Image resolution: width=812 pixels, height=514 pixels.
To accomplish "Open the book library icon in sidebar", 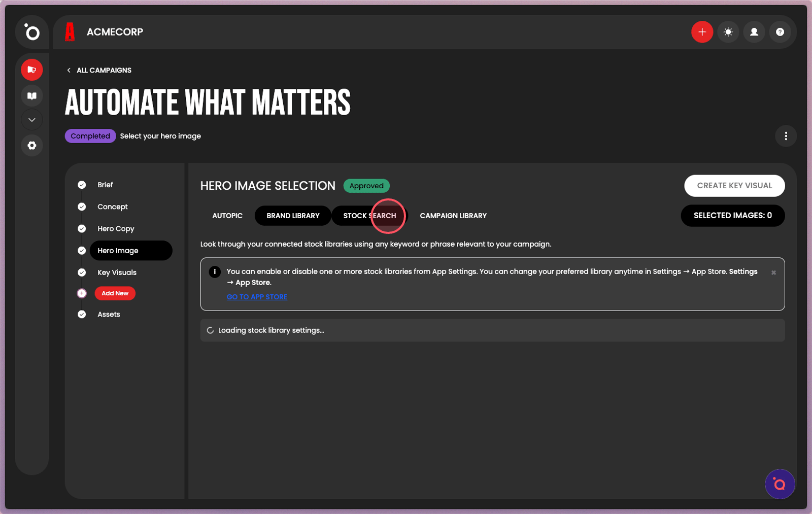I will click(x=32, y=95).
